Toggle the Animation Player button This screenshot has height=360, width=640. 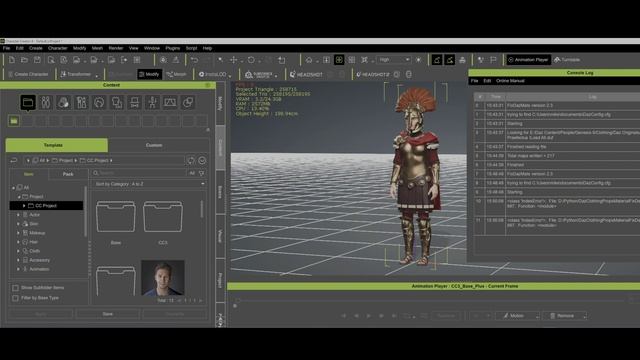[x=528, y=60]
